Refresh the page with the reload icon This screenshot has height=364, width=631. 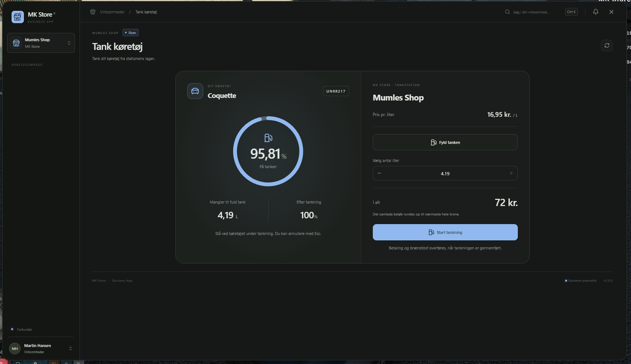607,46
